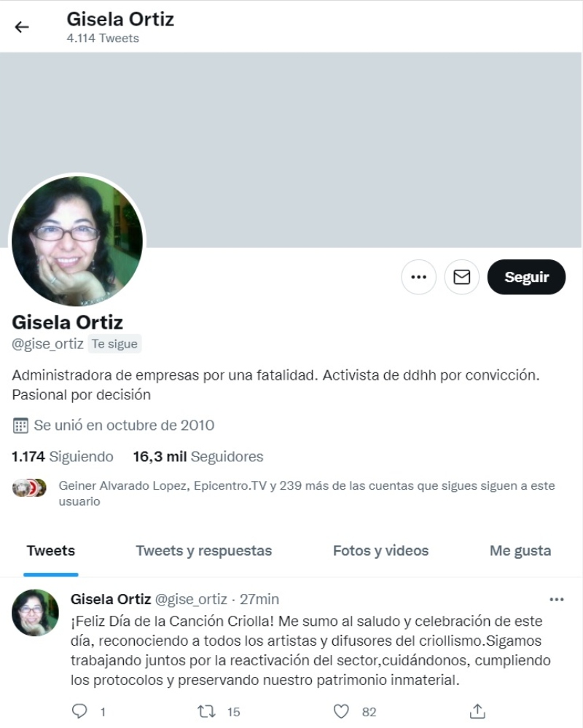The width and height of the screenshot is (583, 728).
Task: Send a message via envelope icon
Action: (461, 277)
